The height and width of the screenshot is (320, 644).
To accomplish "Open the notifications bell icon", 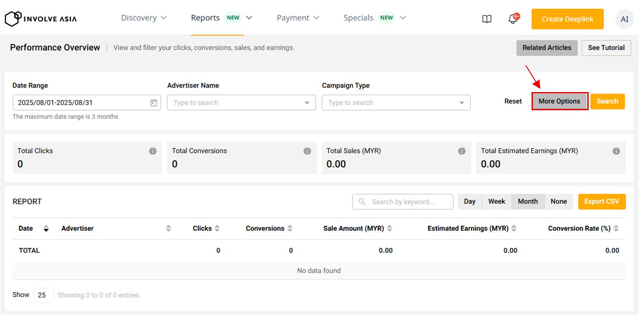I will [x=513, y=19].
